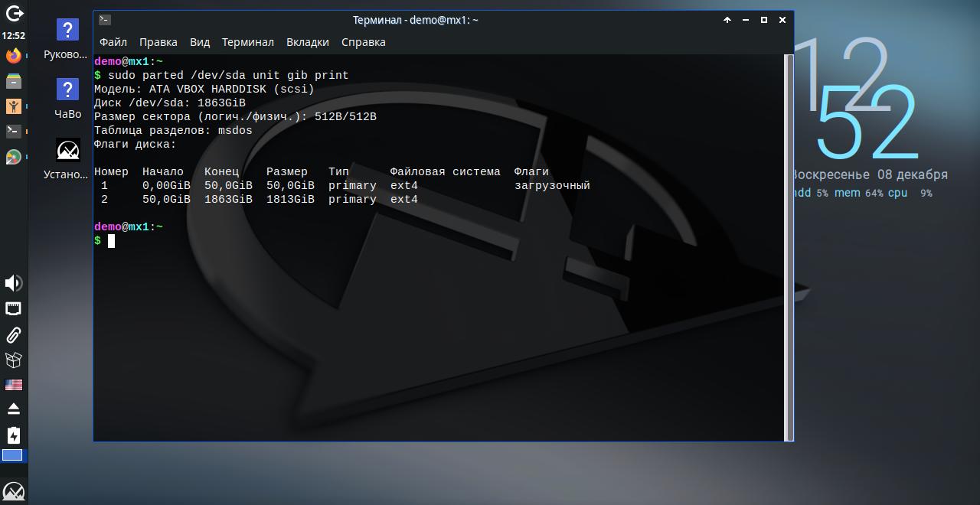Open the volume speaker tray icon

(x=13, y=283)
